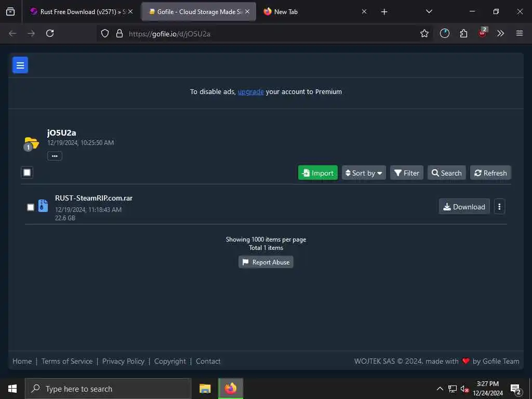532x399 pixels.
Task: Reload the page with the browser refresh icon
Action: pos(50,33)
